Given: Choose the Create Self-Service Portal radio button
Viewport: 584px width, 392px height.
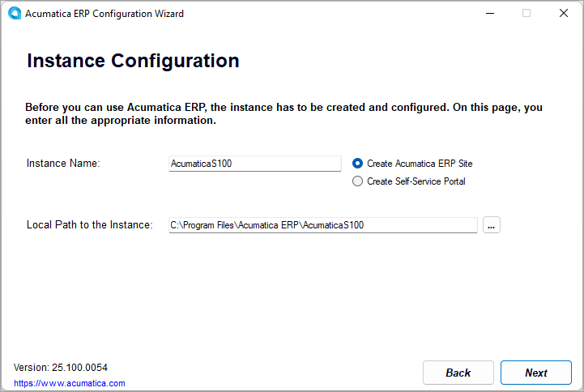Looking at the screenshot, I should [x=357, y=181].
